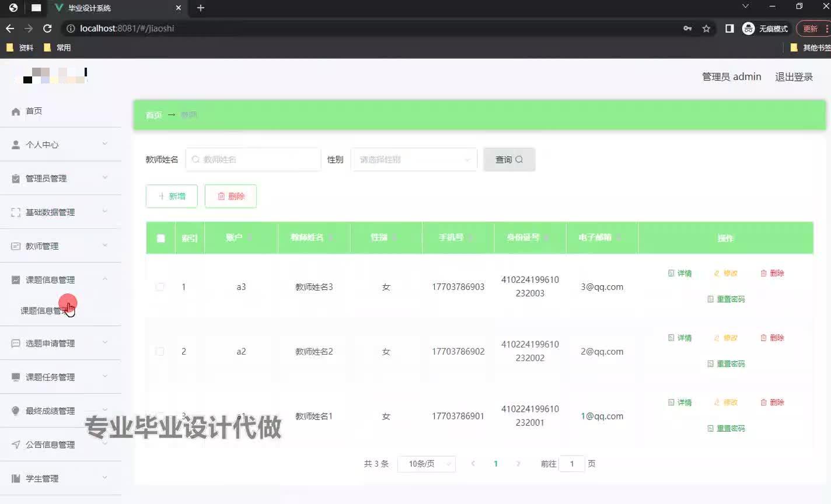Screen dimensions: 831x504
Task: Click the 首页 home icon in sidebar
Action: click(16, 111)
